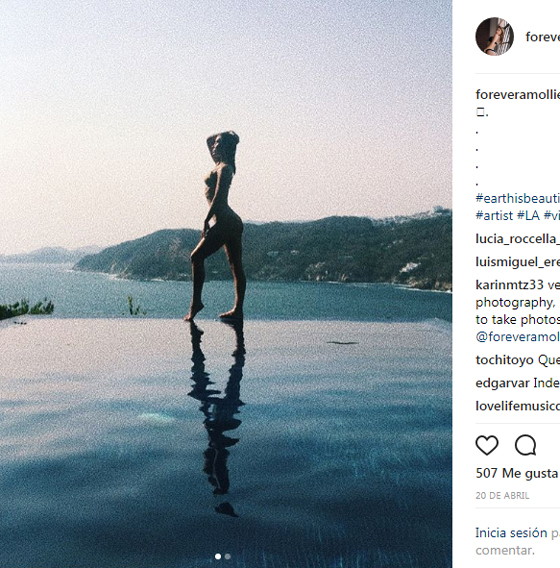Image resolution: width=560 pixels, height=568 pixels.
Task: Open the 20 DE ABRIL post date link
Action: tap(502, 496)
